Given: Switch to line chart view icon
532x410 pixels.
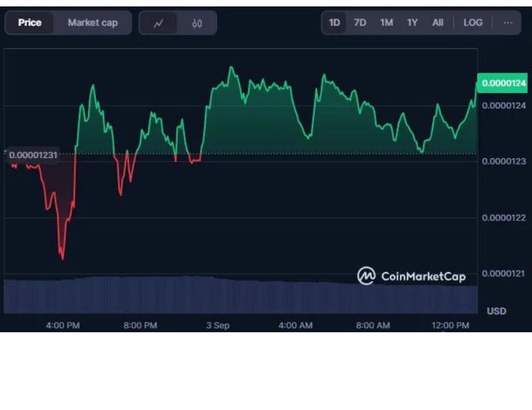Looking at the screenshot, I should coord(158,23).
